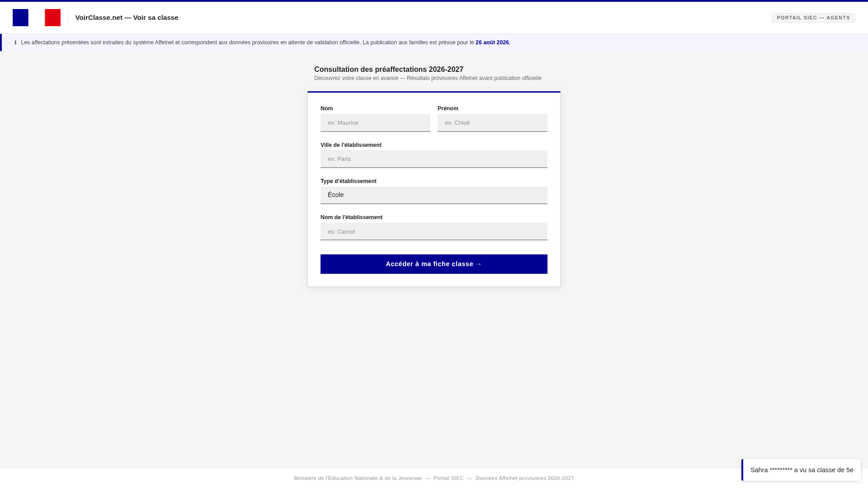Viewport: 868px width, 488px height.
Task: Click the Nom field label
Action: pos(326,108)
